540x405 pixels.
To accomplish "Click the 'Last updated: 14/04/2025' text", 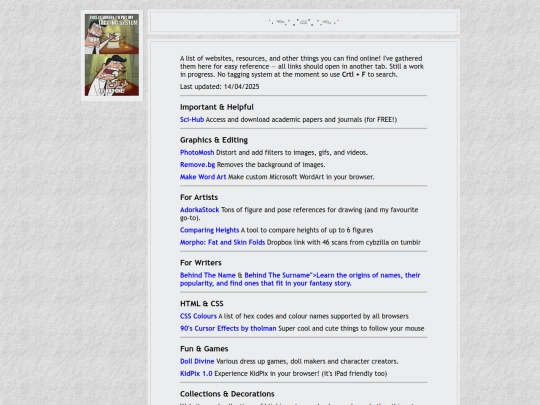I will [219, 87].
